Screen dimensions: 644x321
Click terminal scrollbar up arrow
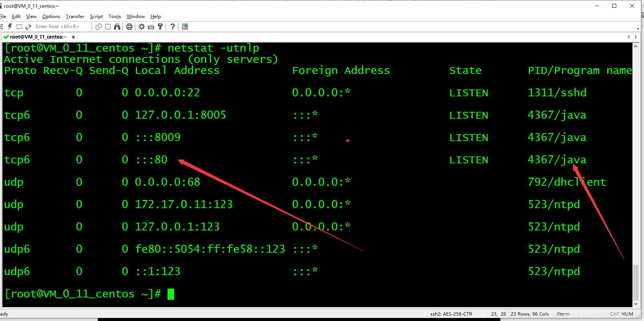click(x=636, y=46)
